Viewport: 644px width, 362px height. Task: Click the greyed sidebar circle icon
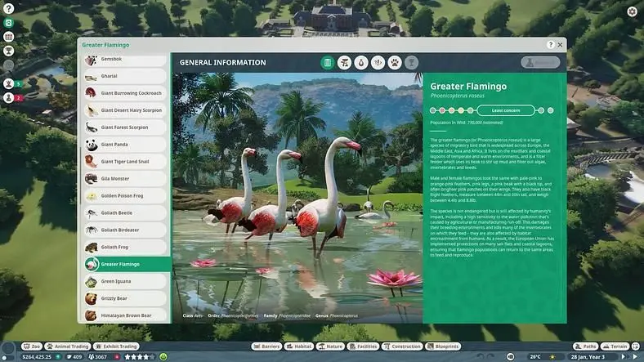(9, 65)
